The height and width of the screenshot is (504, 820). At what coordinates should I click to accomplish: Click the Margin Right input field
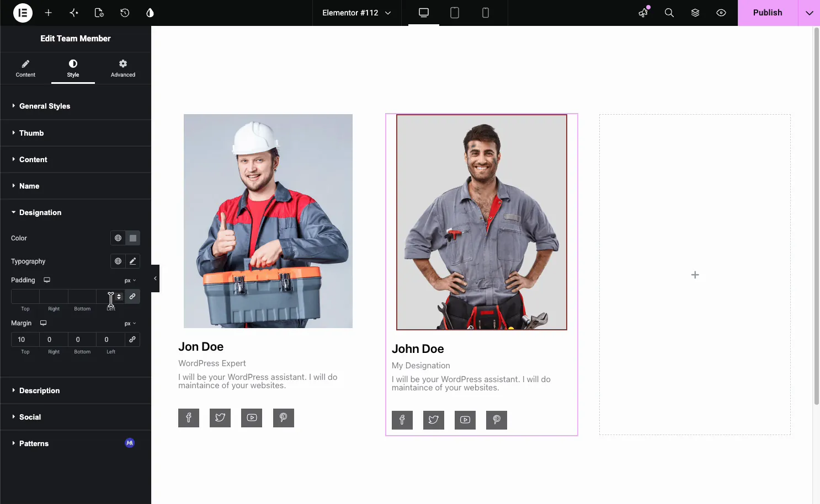coord(54,340)
